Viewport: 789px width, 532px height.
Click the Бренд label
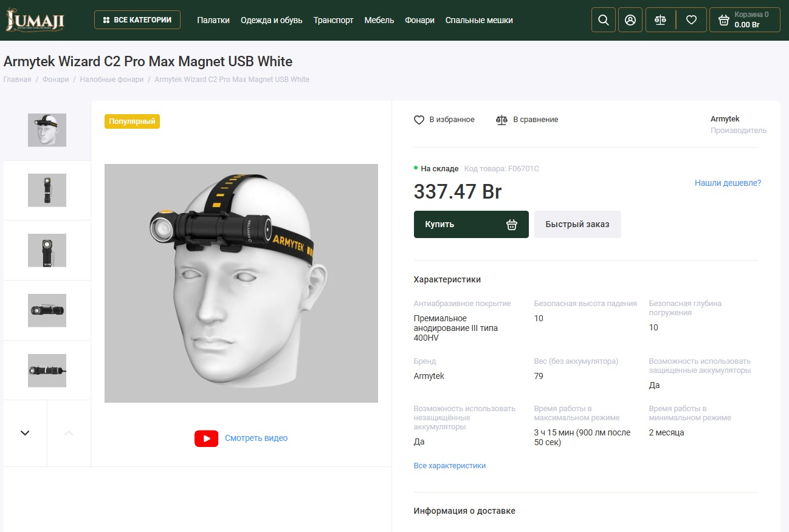[x=425, y=361]
